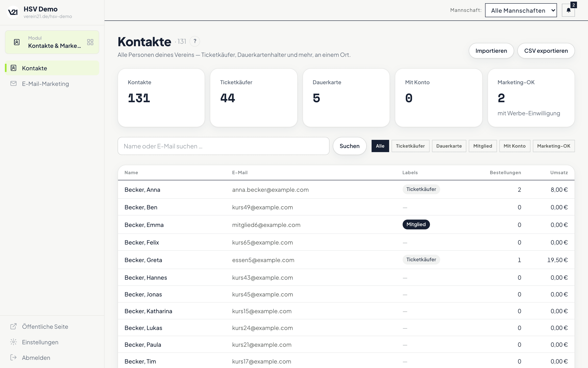The height and width of the screenshot is (368, 588).
Task: Open the Kontakte & Marketing module selector
Action: pos(52,42)
